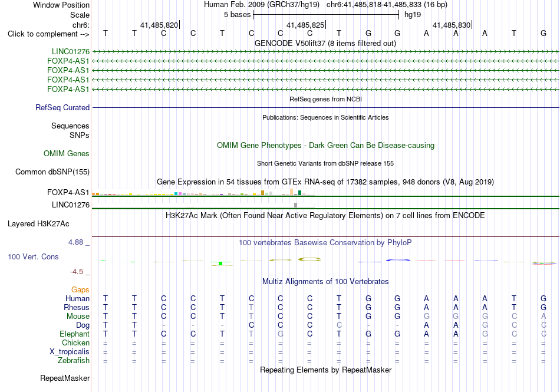This screenshot has width=560, height=392.
Task: Click the 'Click to complement -->' label
Action: point(48,34)
